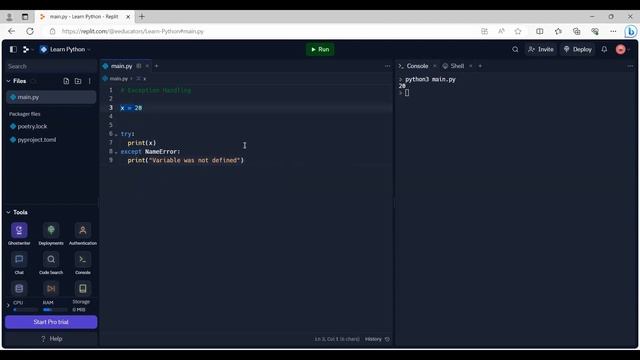Open notifications bell
Screen dimensions: 640x360
tap(604, 49)
